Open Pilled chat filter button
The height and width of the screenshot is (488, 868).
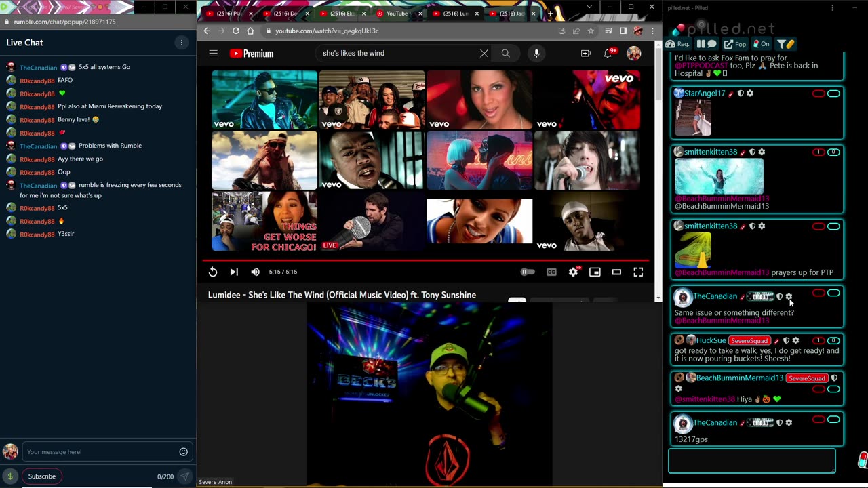click(785, 44)
